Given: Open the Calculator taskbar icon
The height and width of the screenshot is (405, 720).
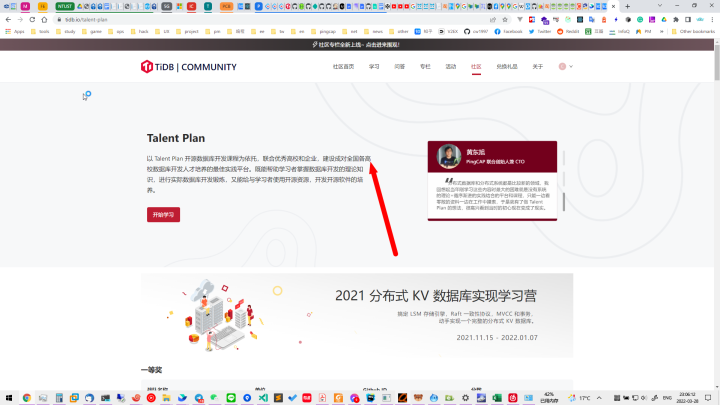Looking at the screenshot, I should click(59, 398).
